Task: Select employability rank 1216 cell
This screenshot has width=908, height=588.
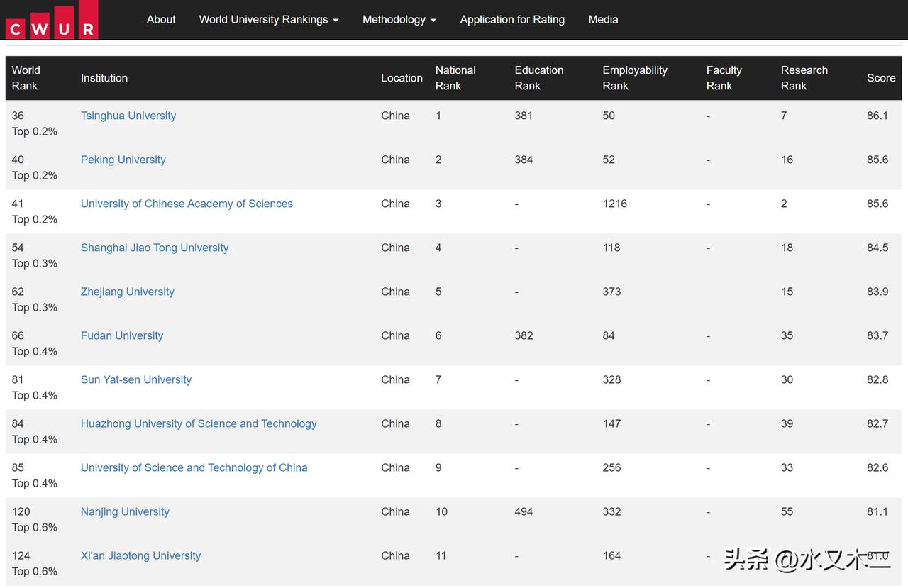Action: pyautogui.click(x=615, y=204)
